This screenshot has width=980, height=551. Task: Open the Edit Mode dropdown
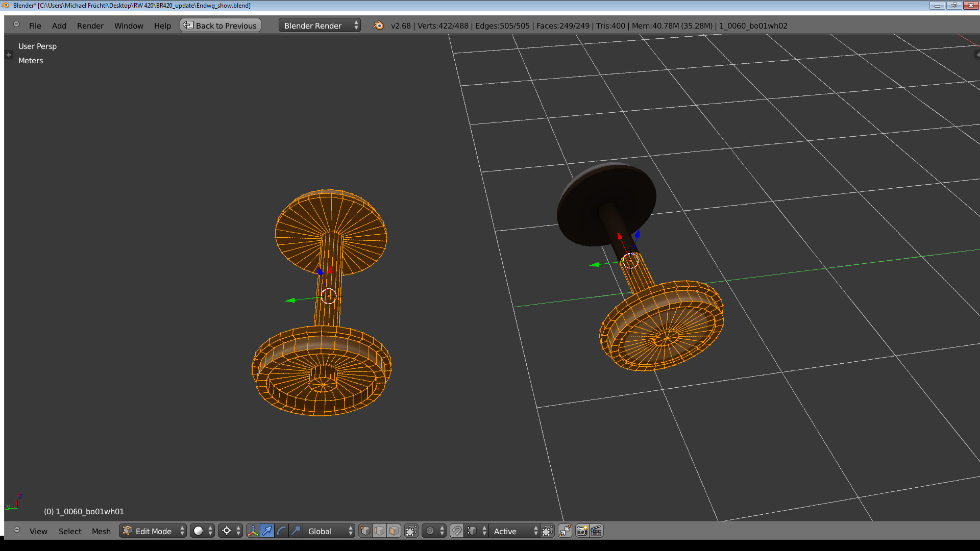[153, 531]
